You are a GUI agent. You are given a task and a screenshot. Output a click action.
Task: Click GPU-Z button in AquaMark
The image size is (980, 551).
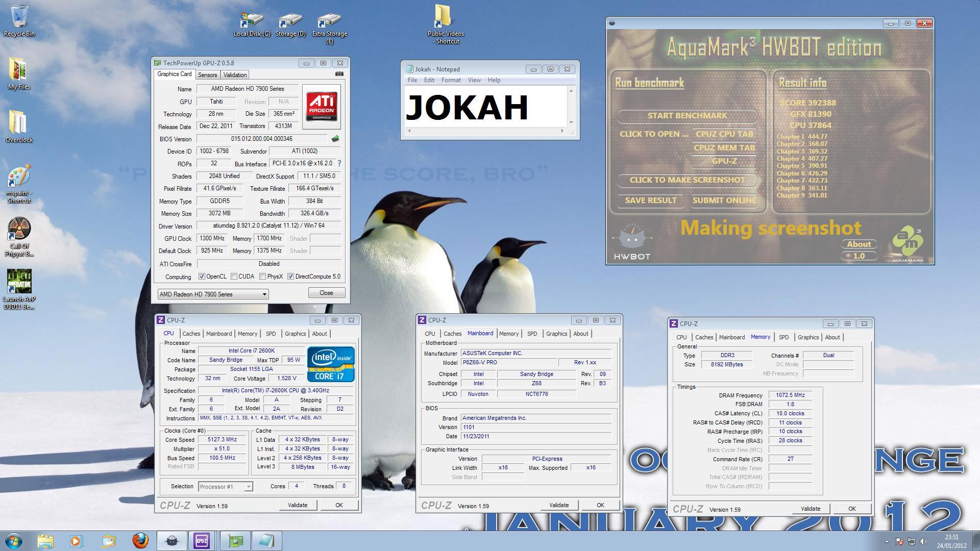pos(724,161)
